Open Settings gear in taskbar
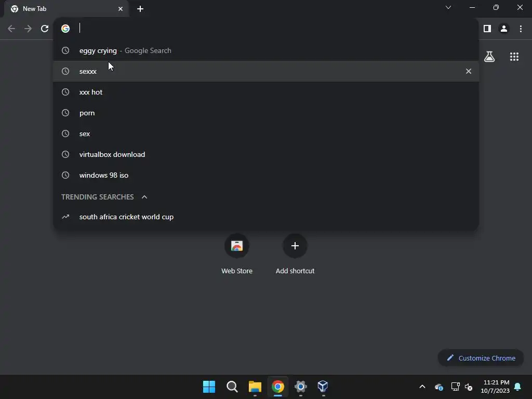The image size is (532, 399). click(301, 387)
